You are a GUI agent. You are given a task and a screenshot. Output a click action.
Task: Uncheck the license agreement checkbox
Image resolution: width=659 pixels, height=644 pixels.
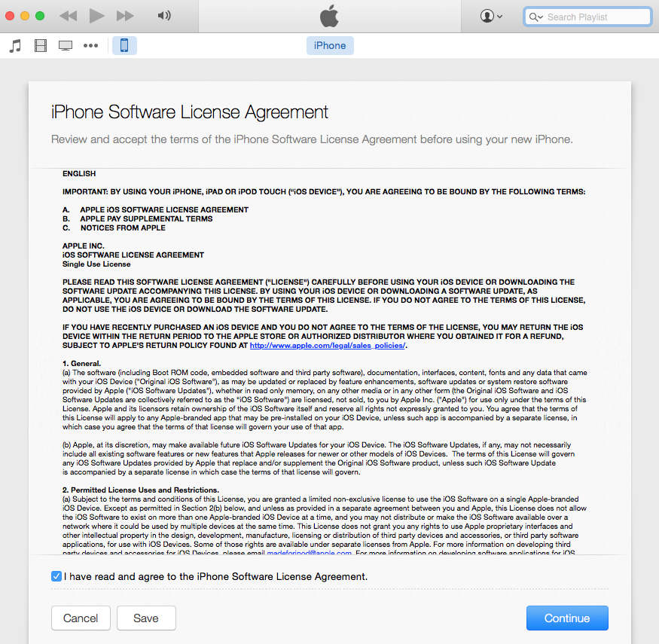(x=56, y=576)
